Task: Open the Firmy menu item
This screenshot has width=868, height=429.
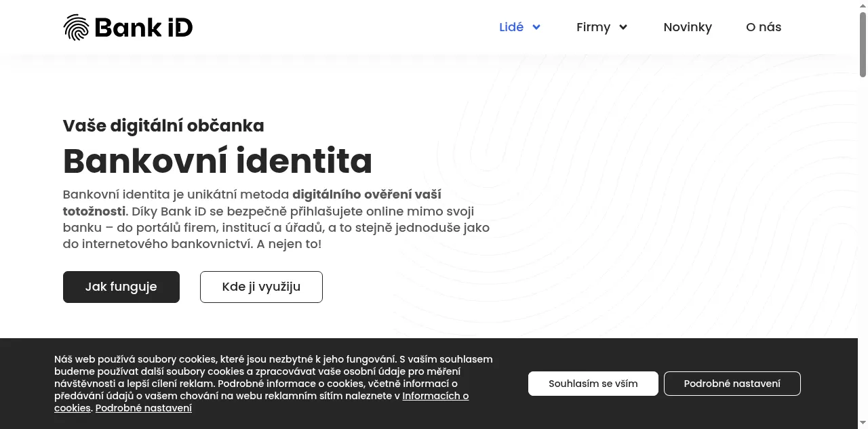Action: 593,27
